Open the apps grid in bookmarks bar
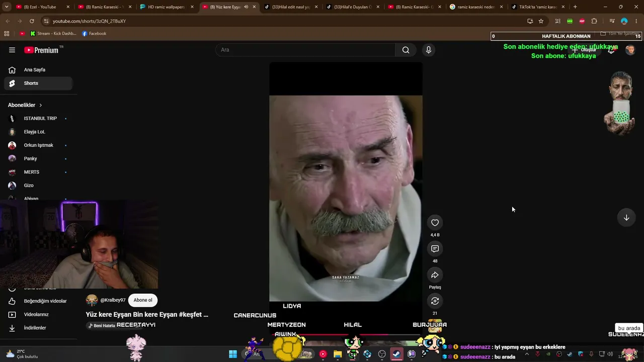 click(7, 34)
